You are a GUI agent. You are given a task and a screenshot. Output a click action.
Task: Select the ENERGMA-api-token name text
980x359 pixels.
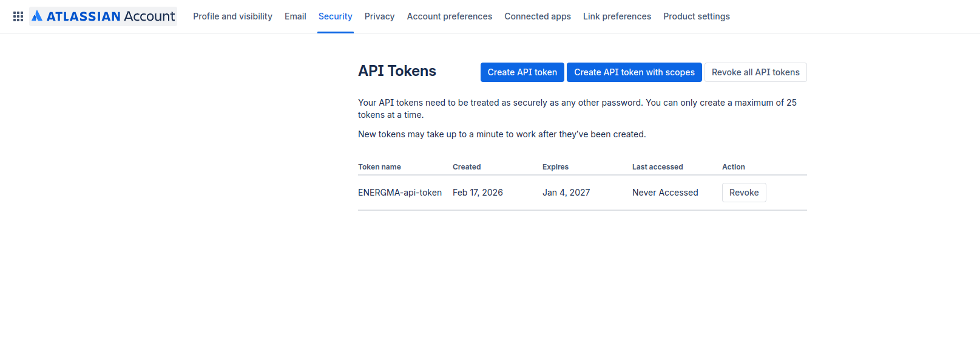399,193
